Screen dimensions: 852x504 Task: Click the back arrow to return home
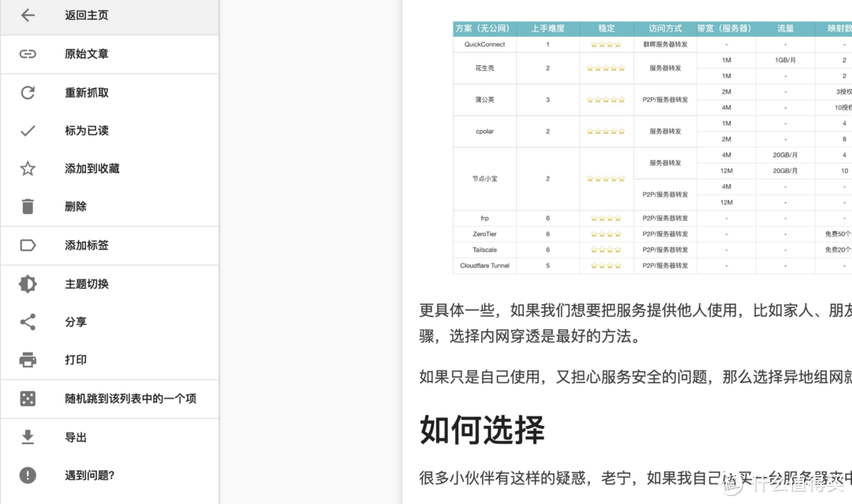pyautogui.click(x=26, y=15)
